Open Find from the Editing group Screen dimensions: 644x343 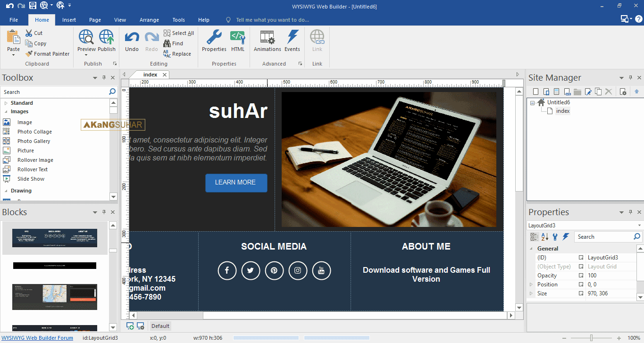pos(173,43)
